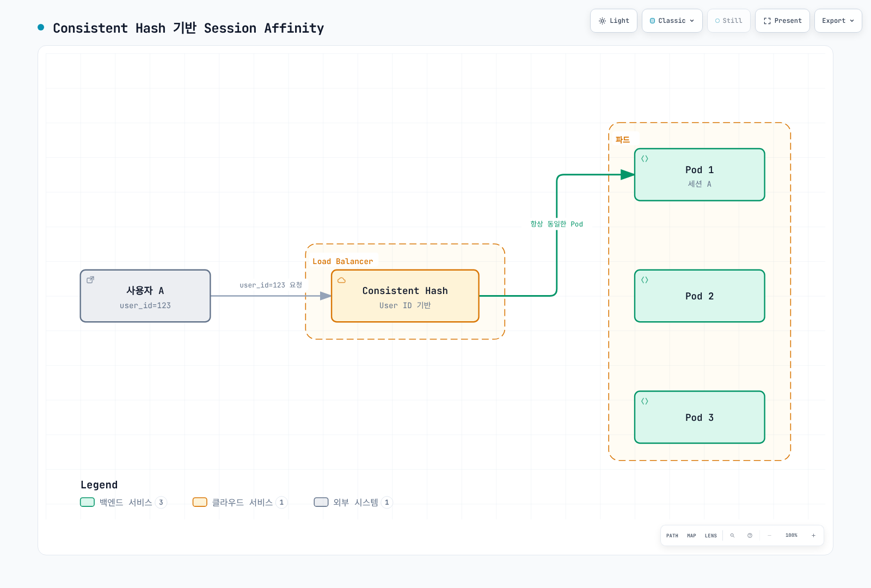
Task: Click cloud icon on Consistent Hash node
Action: click(342, 280)
